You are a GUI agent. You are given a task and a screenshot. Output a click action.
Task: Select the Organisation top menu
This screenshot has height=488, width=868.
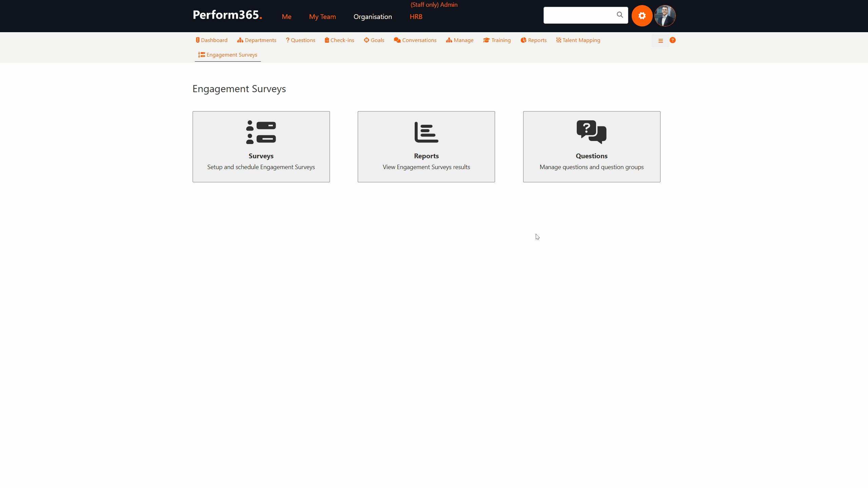point(373,17)
